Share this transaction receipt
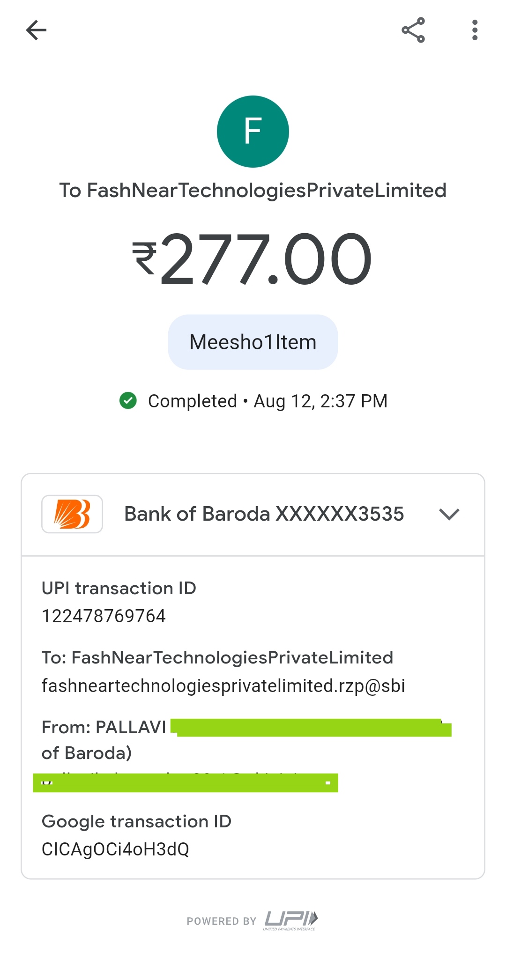The height and width of the screenshot is (980, 506). (x=413, y=30)
